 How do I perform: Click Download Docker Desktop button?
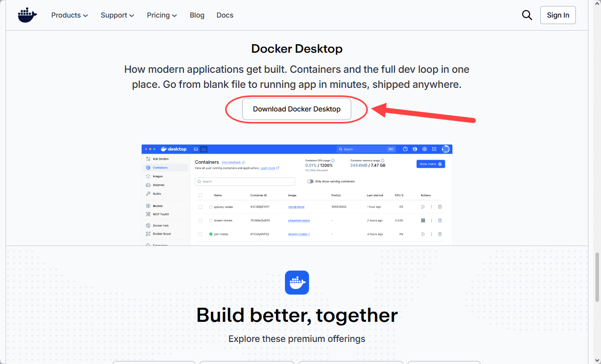click(296, 109)
